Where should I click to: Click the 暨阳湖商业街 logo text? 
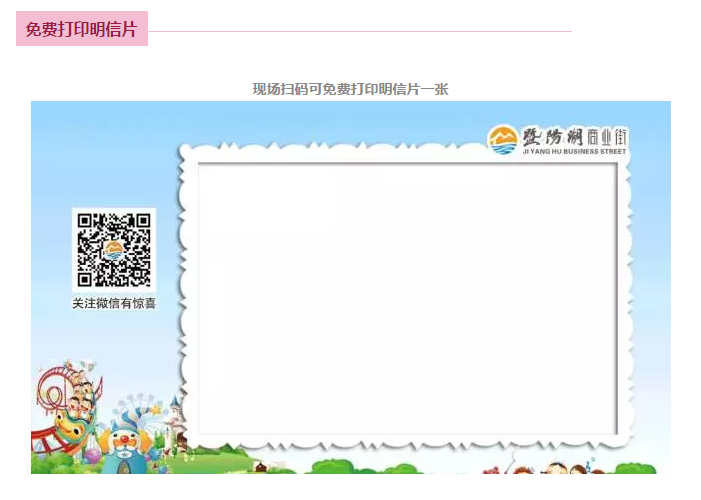coord(574,137)
